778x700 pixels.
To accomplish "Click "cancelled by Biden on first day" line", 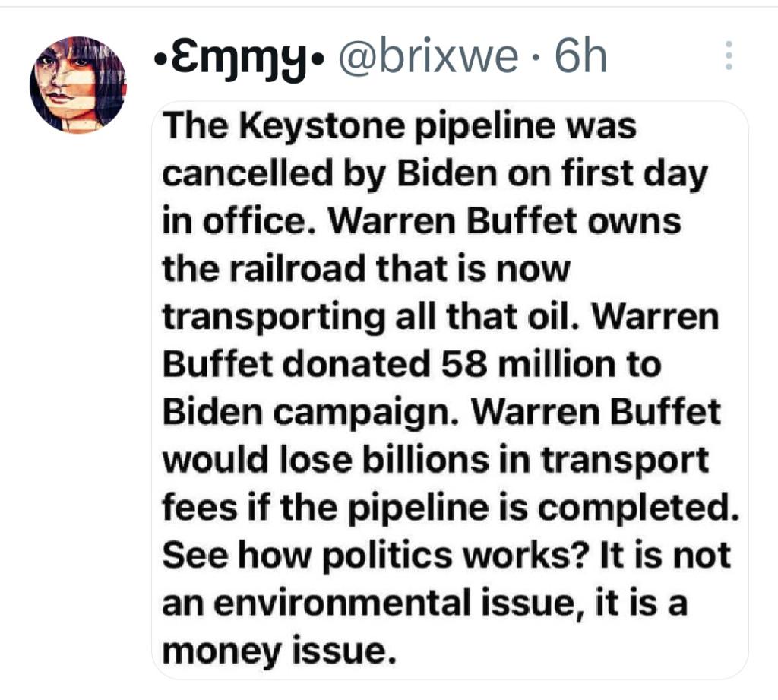I will (435, 174).
